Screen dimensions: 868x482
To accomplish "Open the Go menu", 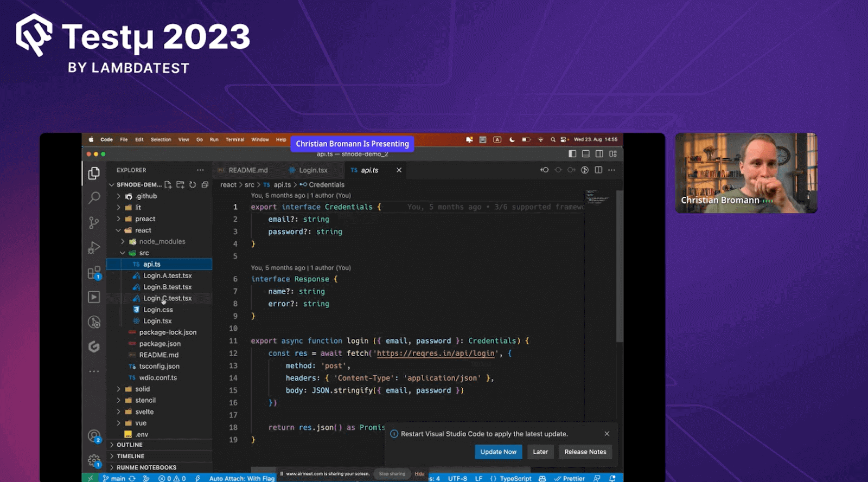I will (x=200, y=140).
